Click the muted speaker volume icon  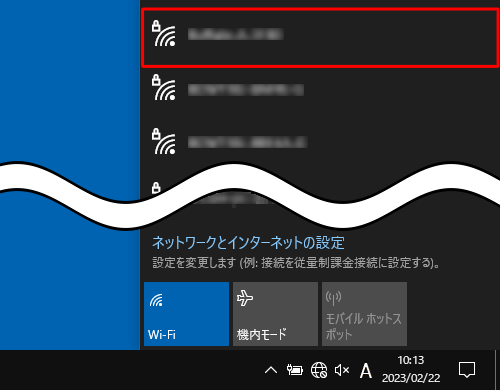pyautogui.click(x=342, y=370)
